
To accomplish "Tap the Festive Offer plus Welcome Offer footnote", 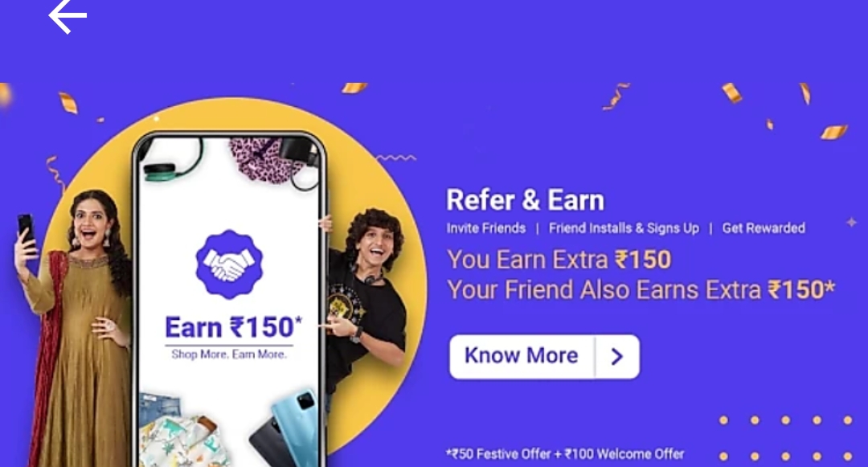I will [x=565, y=453].
